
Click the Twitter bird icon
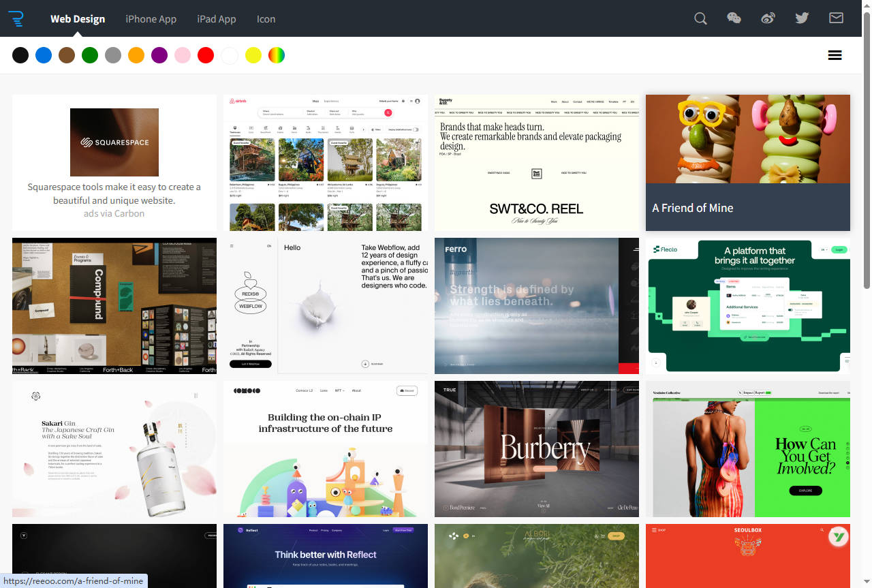pyautogui.click(x=802, y=18)
